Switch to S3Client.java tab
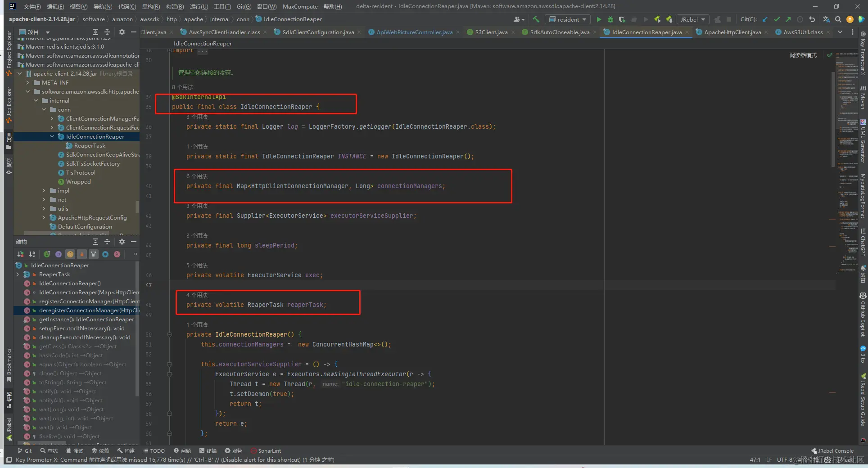Viewport: 868px width, 468px height. [x=491, y=32]
